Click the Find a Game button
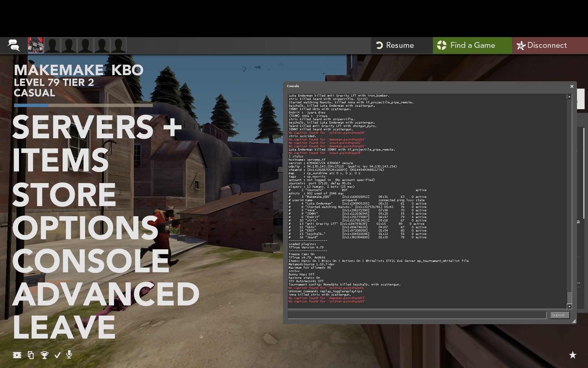 click(472, 45)
